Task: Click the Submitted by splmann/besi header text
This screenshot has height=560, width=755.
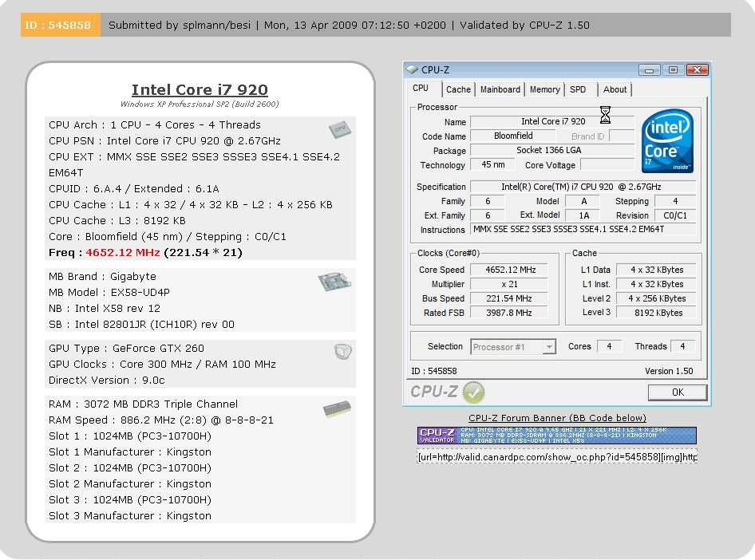Action: 180,25
